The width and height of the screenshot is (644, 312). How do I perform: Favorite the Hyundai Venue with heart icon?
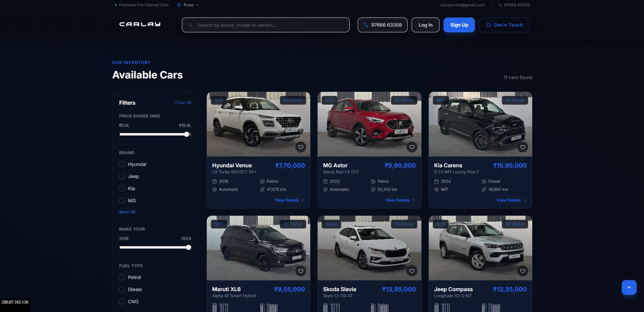point(301,147)
